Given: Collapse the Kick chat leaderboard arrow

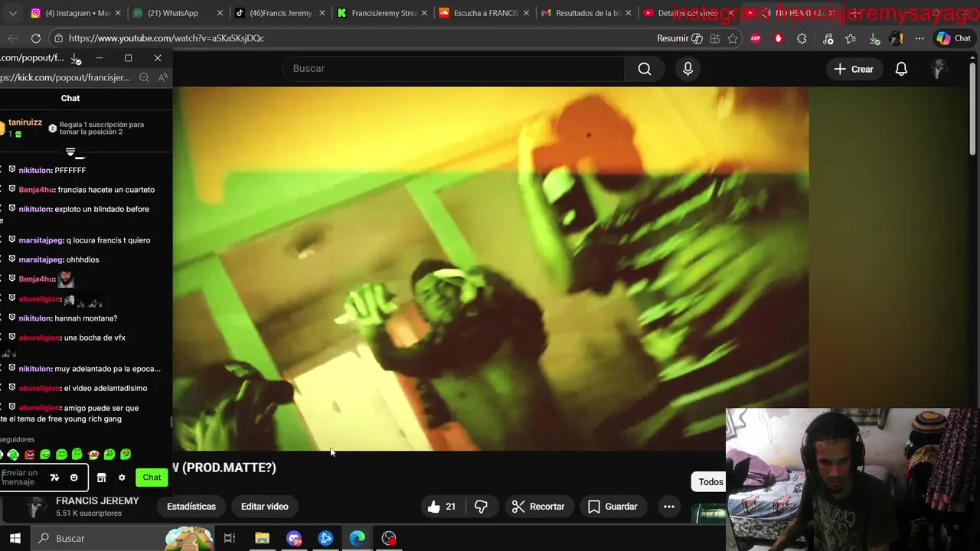Looking at the screenshot, I should (x=70, y=152).
